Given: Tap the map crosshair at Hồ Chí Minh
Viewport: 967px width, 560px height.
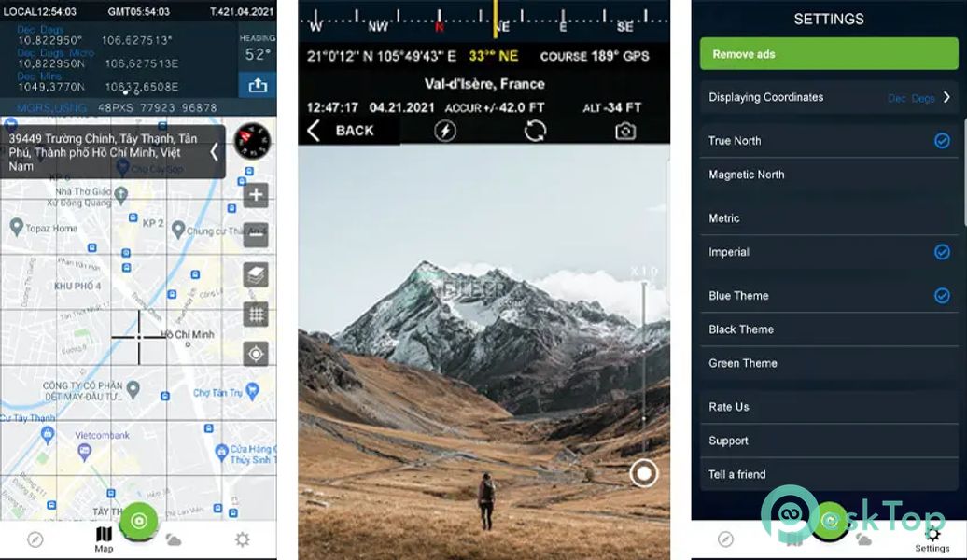Looking at the screenshot, I should 139,337.
